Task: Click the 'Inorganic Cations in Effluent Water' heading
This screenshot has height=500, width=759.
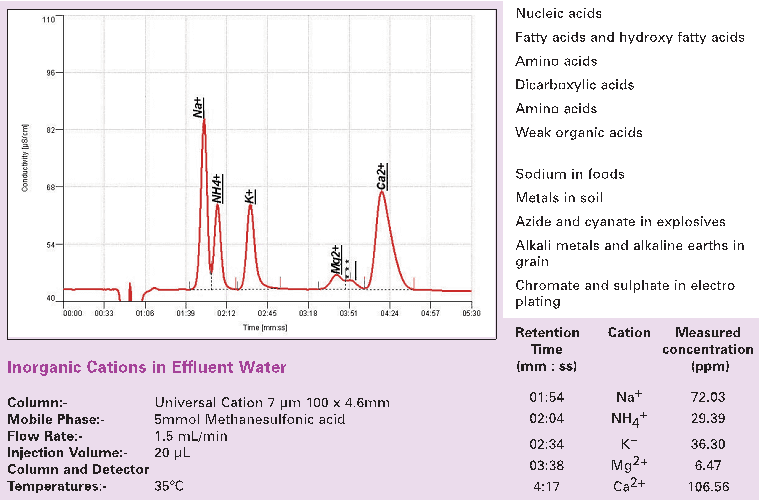Action: click(147, 367)
